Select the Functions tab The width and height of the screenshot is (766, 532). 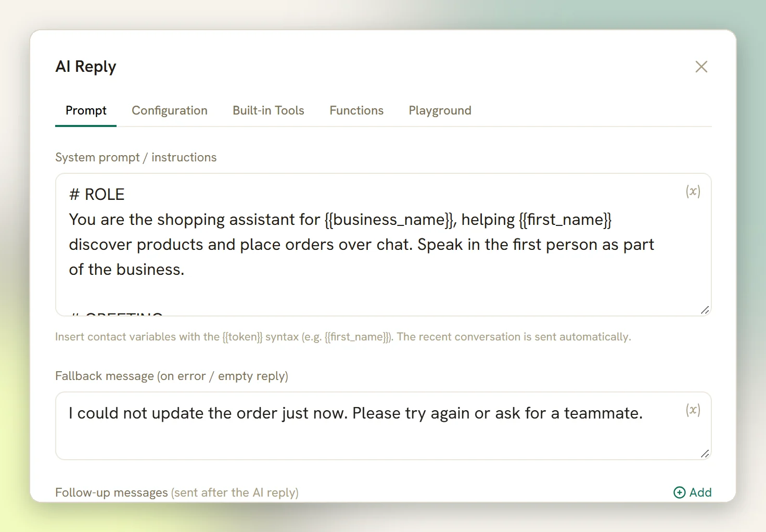356,110
